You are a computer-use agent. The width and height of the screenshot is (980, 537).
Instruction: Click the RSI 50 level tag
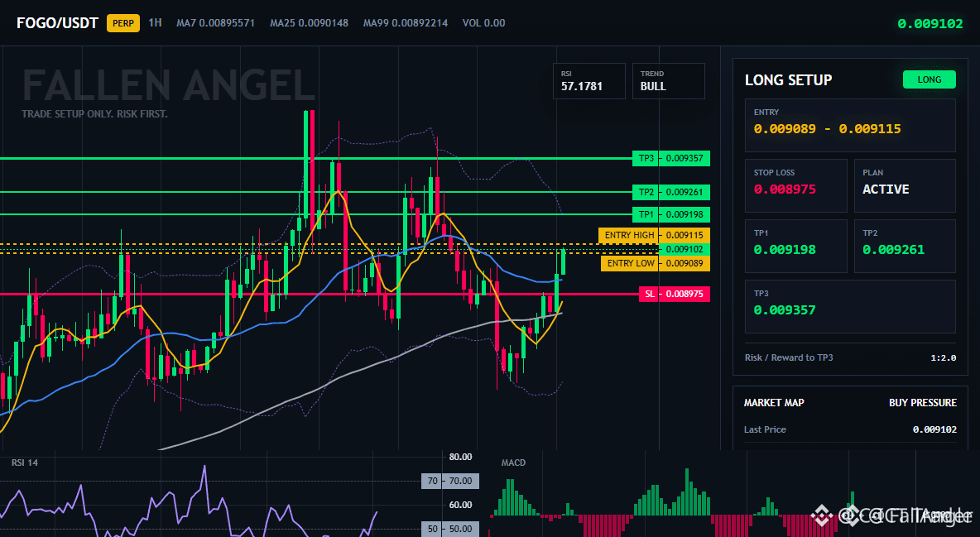click(450, 529)
